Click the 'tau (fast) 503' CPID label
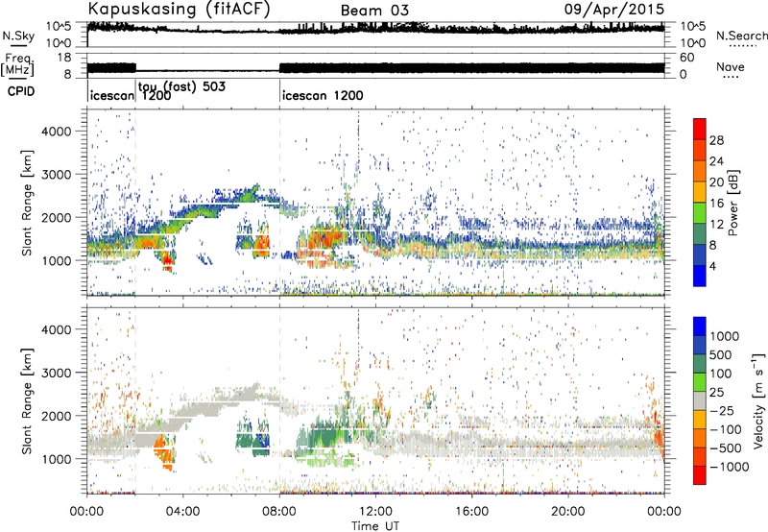The image size is (768, 532). pyautogui.click(x=181, y=86)
